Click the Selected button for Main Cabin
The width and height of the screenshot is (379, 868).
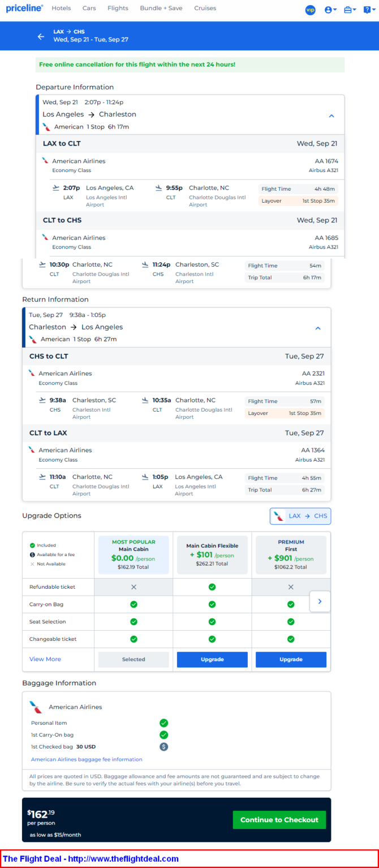[x=133, y=660]
